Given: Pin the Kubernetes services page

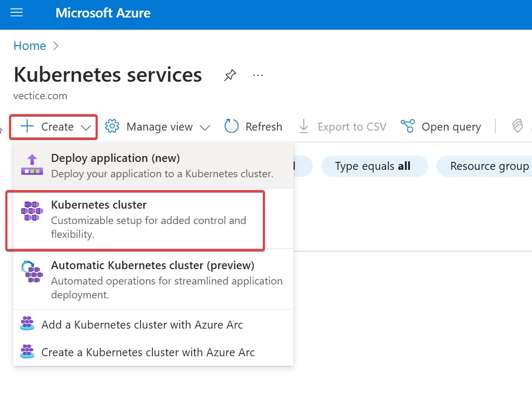Looking at the screenshot, I should click(x=230, y=75).
